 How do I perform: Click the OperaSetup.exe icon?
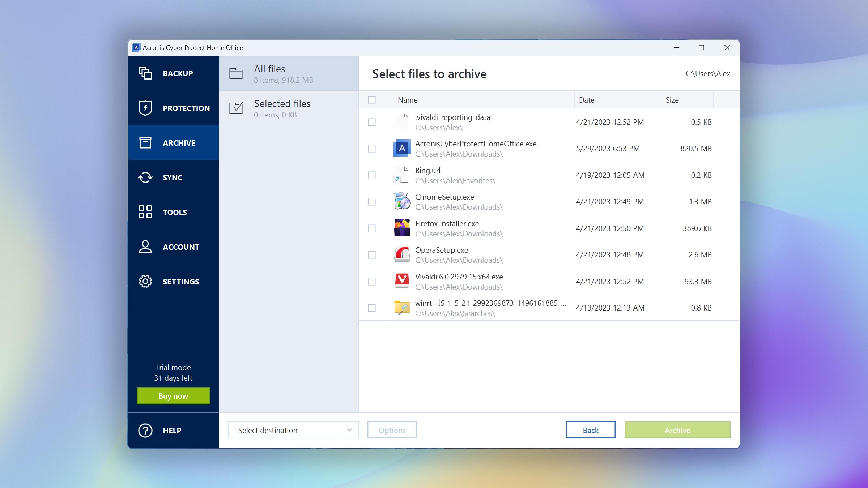point(402,254)
